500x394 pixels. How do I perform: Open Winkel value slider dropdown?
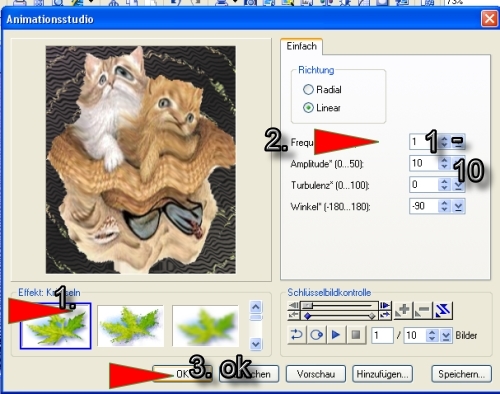[458, 207]
